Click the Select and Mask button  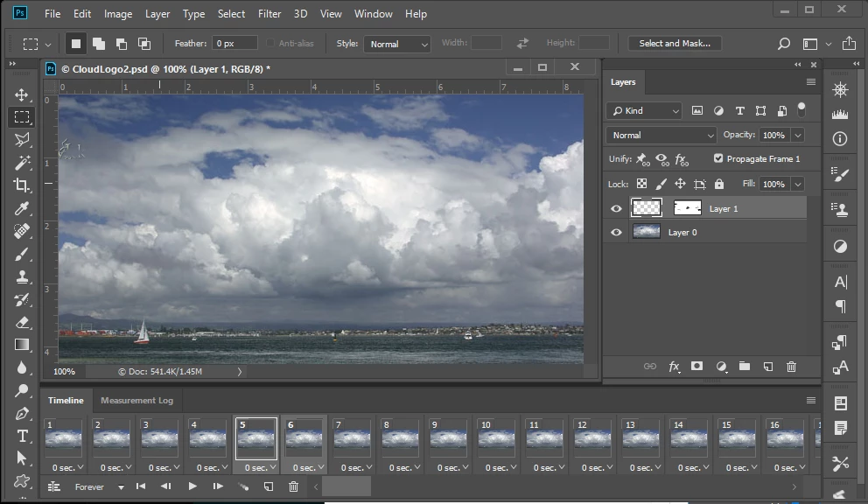tap(674, 44)
